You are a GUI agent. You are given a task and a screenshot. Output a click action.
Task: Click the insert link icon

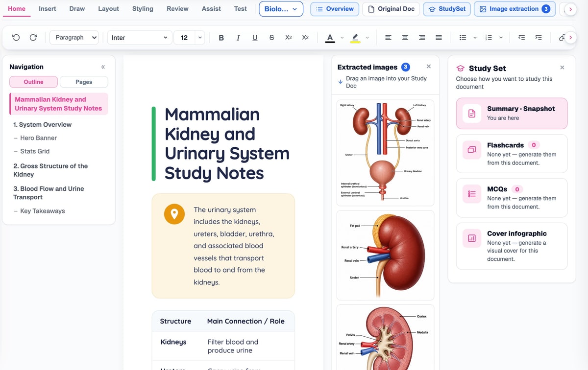[x=562, y=38]
